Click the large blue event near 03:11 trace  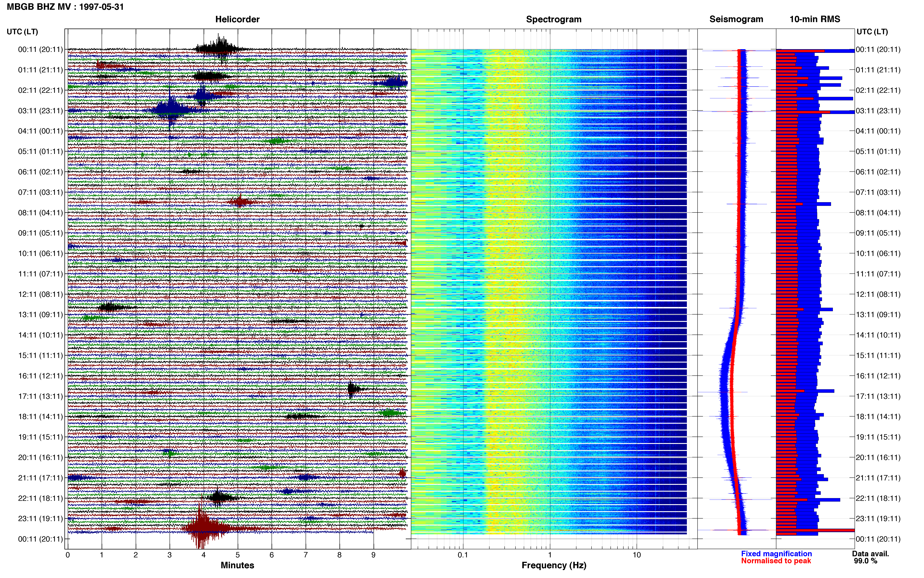click(x=171, y=110)
